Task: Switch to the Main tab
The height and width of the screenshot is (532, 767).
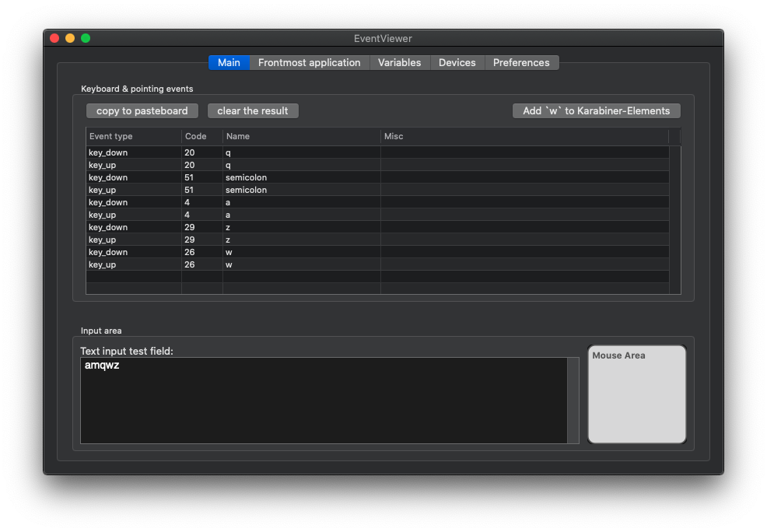Action: click(x=229, y=62)
